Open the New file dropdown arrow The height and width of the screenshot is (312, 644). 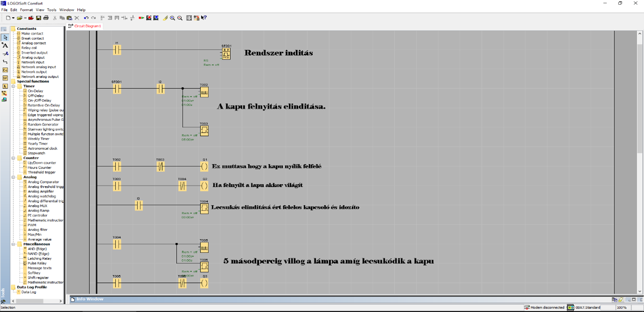pos(13,18)
